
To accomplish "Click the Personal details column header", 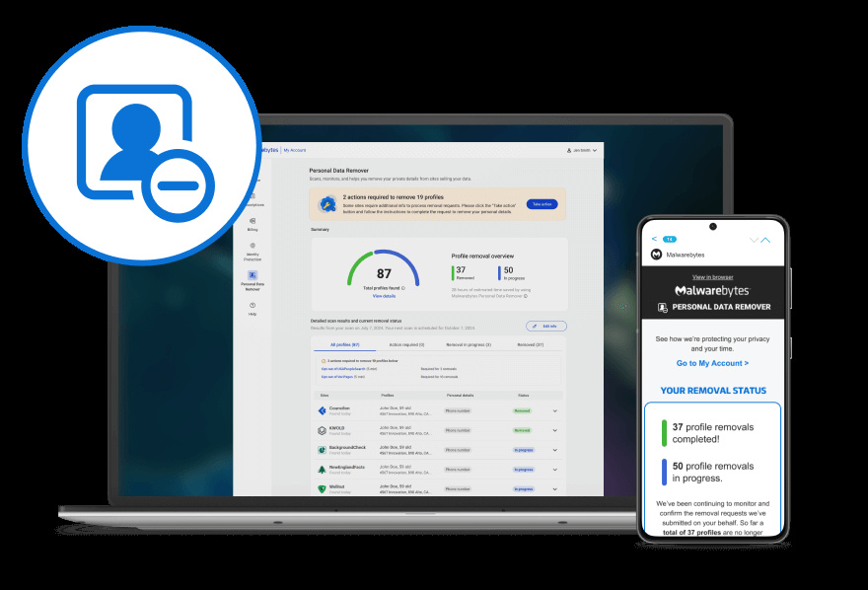I will tap(460, 396).
